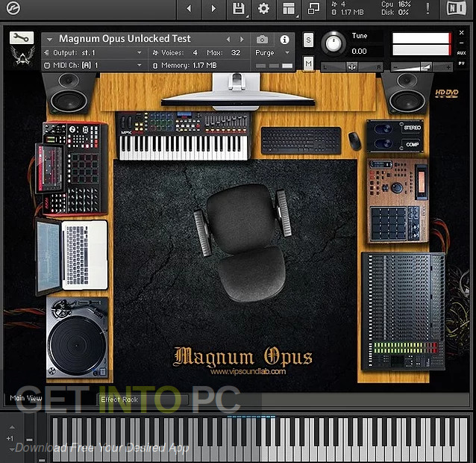
Task: Click the left studio monitor speaker
Action: pyautogui.click(x=69, y=93)
